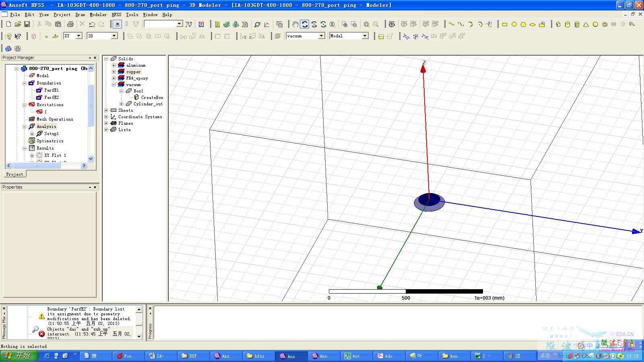Toggle the Pan hand tool

click(295, 24)
